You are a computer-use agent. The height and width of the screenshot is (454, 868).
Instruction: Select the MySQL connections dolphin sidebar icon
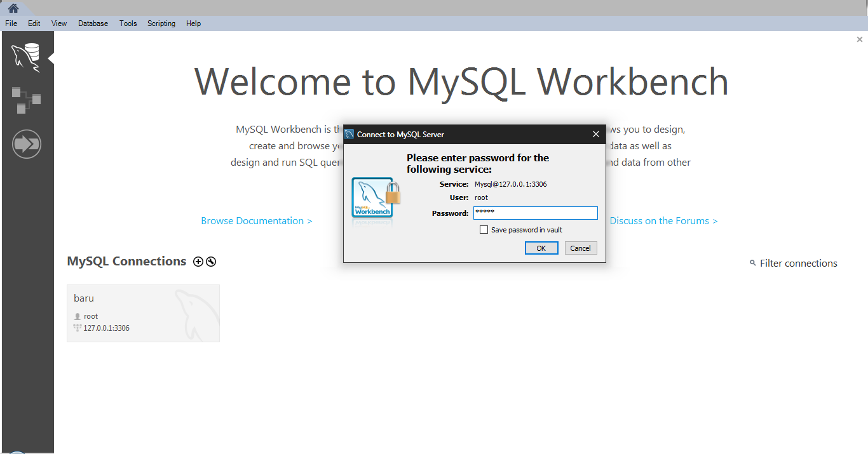pos(26,58)
